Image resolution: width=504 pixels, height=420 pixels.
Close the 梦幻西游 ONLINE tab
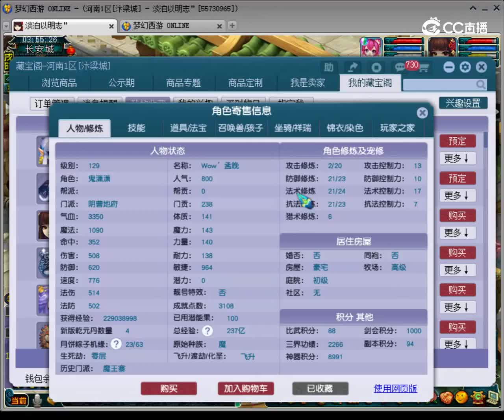(219, 26)
